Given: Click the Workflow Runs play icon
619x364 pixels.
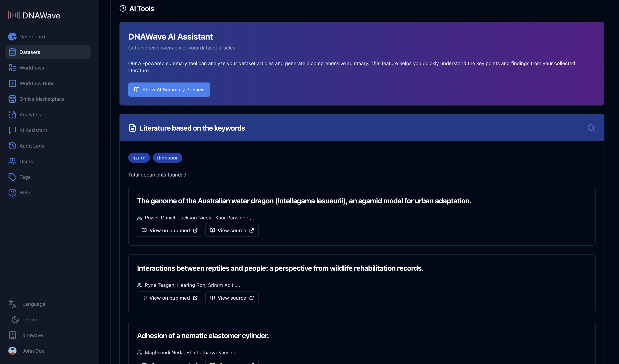Looking at the screenshot, I should (x=12, y=83).
